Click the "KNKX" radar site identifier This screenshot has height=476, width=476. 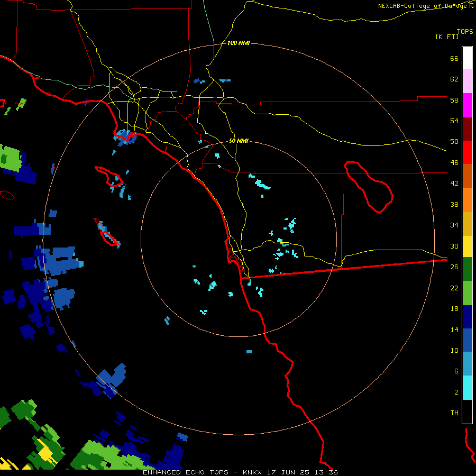[252, 472]
